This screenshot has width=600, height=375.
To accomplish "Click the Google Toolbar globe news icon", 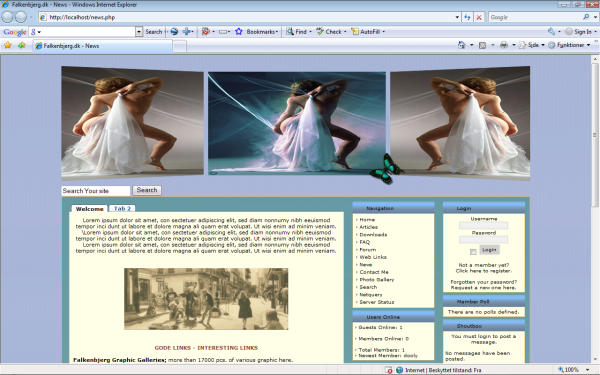I will click(174, 32).
